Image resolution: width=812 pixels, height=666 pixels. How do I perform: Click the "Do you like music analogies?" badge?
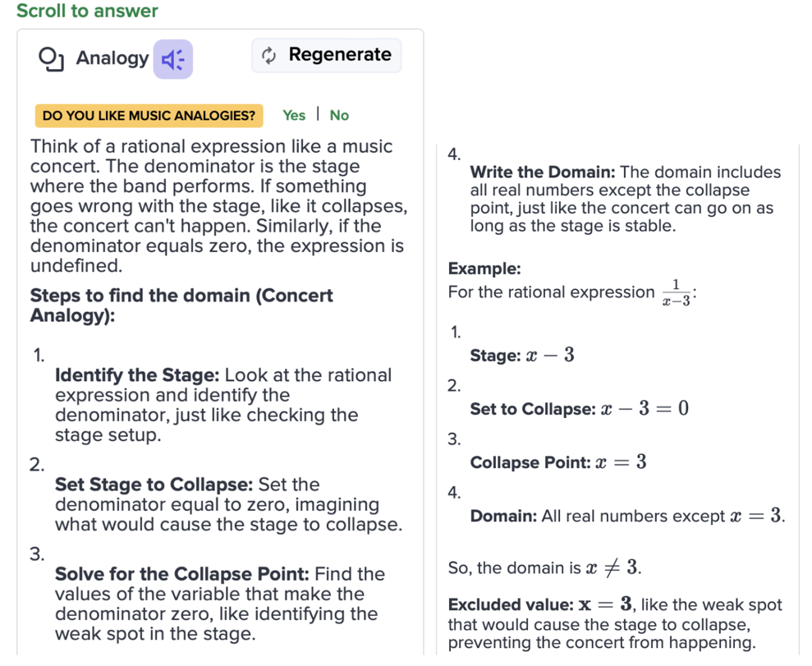(x=149, y=116)
